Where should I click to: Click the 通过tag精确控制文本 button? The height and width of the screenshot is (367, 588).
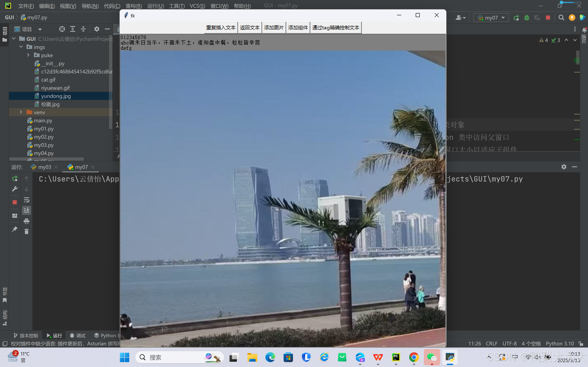pos(336,28)
